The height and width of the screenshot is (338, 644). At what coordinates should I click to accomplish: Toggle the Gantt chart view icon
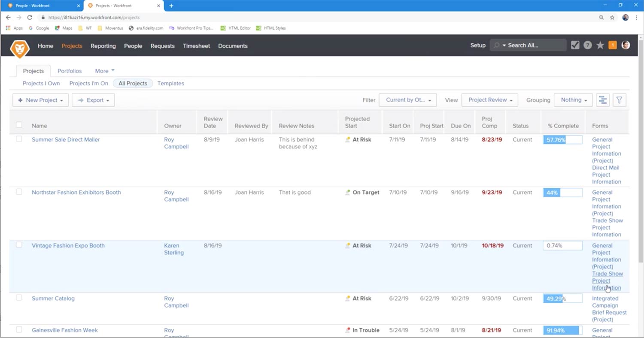(x=603, y=100)
